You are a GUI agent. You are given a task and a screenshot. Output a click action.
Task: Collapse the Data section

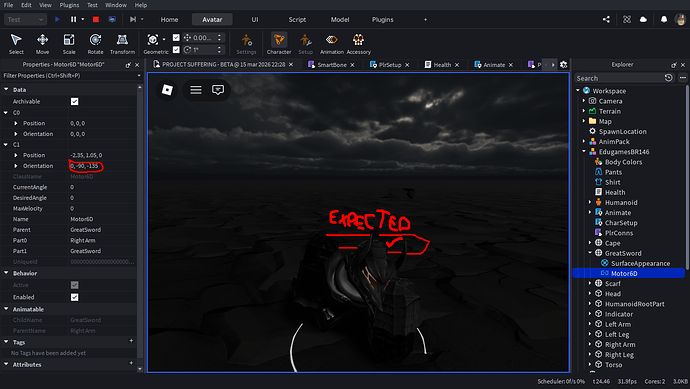point(6,89)
